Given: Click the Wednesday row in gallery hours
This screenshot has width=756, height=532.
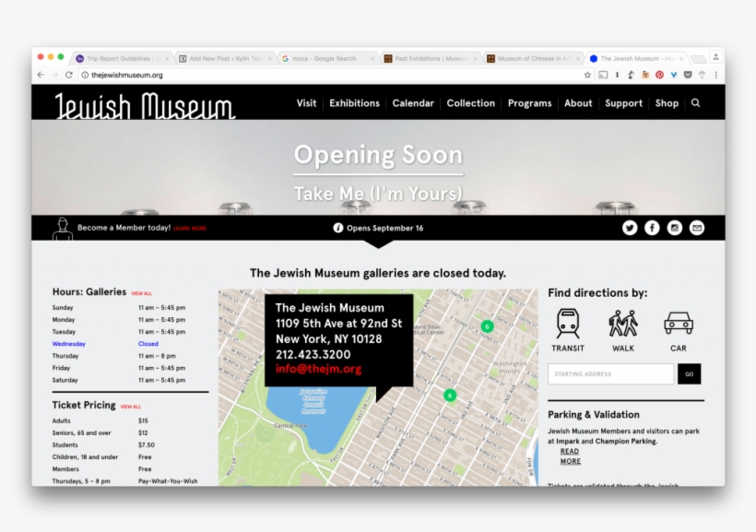Looking at the screenshot, I should 119,344.
